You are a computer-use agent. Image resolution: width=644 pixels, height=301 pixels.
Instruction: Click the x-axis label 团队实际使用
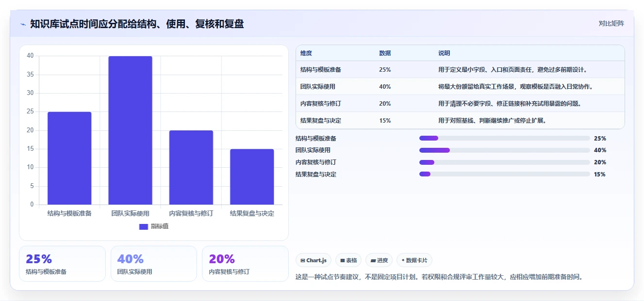pyautogui.click(x=130, y=213)
